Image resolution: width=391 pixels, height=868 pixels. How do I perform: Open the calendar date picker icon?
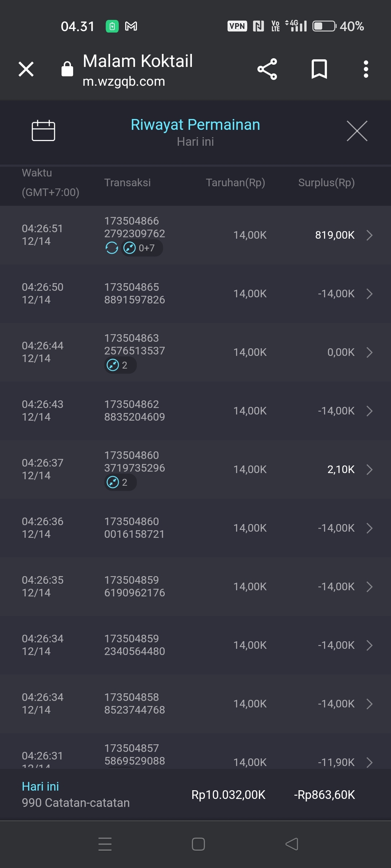coord(43,130)
